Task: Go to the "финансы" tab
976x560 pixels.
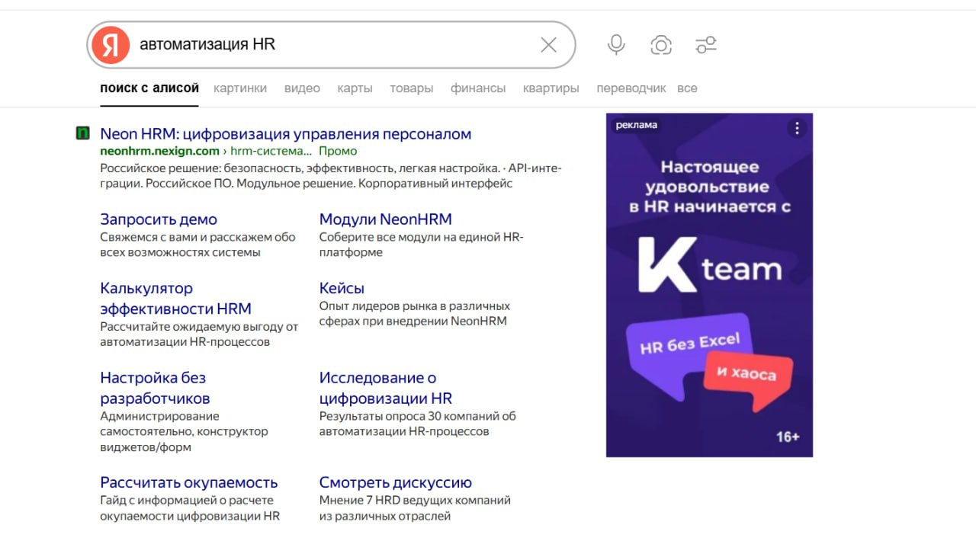Action: (478, 88)
